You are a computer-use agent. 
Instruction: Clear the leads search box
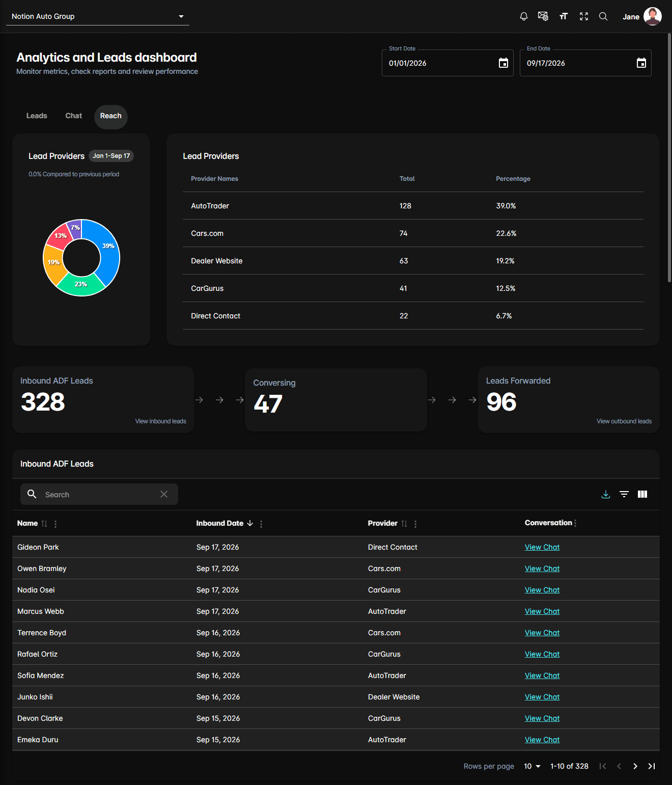point(164,494)
